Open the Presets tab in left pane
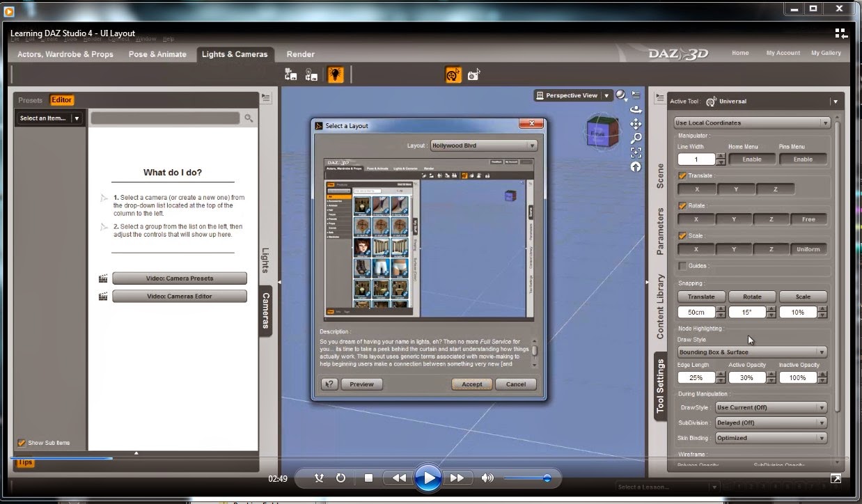This screenshot has height=504, width=862. pos(31,100)
